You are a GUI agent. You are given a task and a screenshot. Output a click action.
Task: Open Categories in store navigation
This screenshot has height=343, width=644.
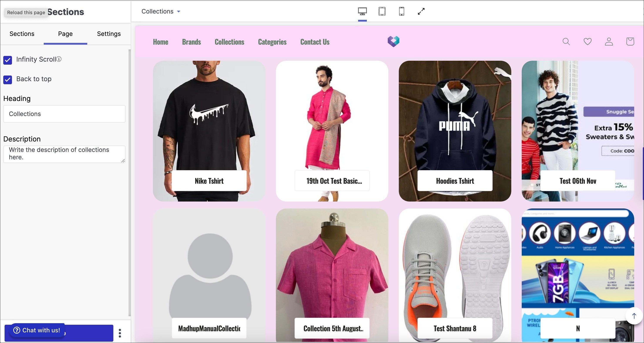(272, 42)
